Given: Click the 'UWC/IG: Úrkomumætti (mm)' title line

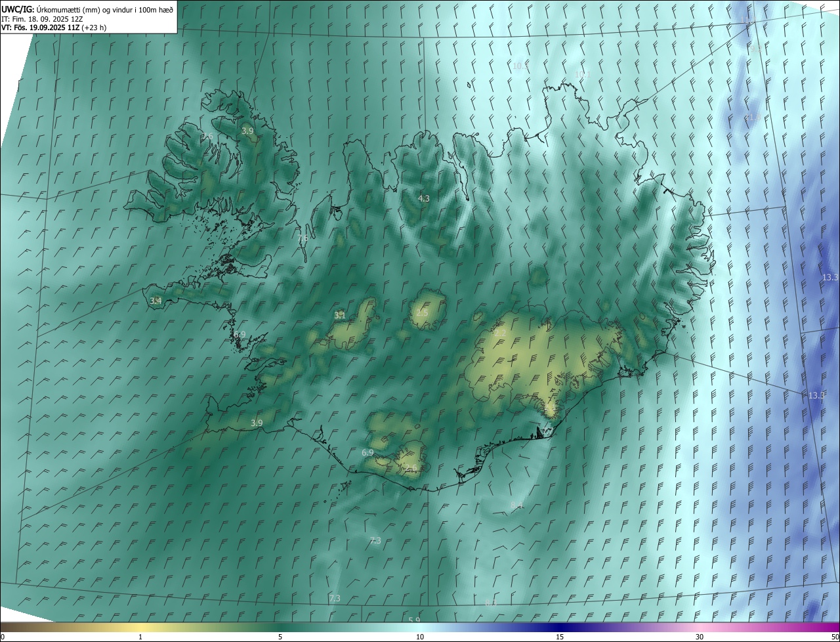Looking at the screenshot, I should 87,9.
